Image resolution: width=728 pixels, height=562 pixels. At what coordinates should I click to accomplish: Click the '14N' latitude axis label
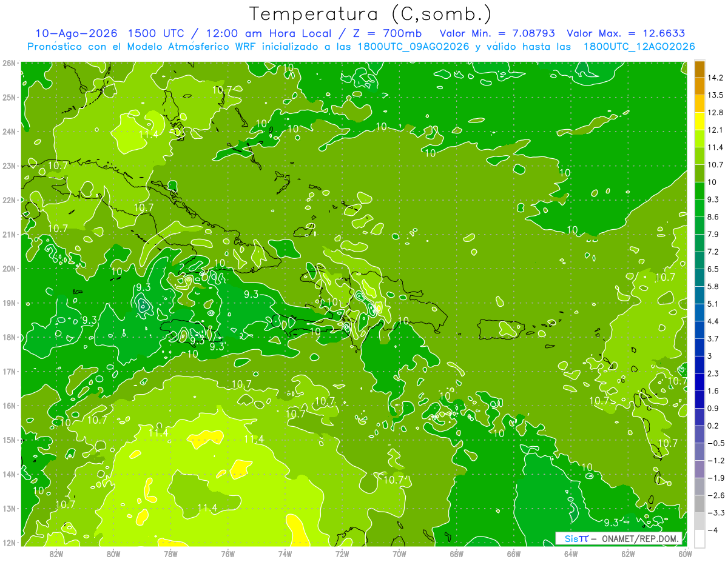coord(8,474)
